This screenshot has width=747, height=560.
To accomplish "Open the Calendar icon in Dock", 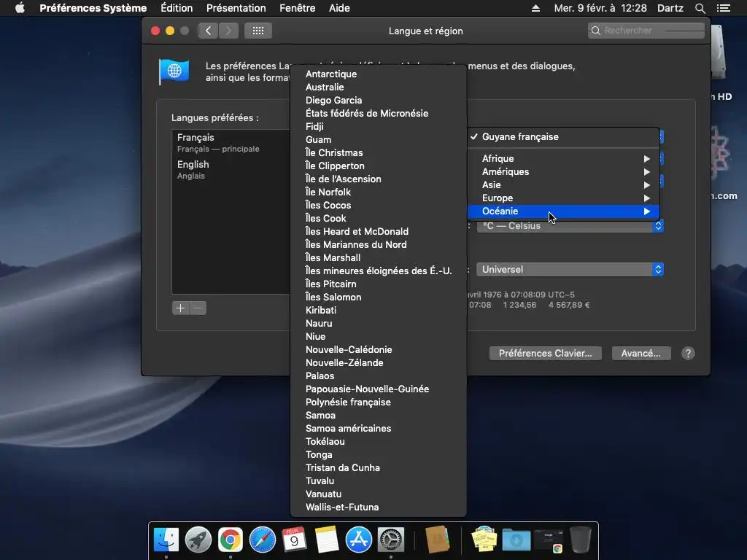I will [295, 540].
